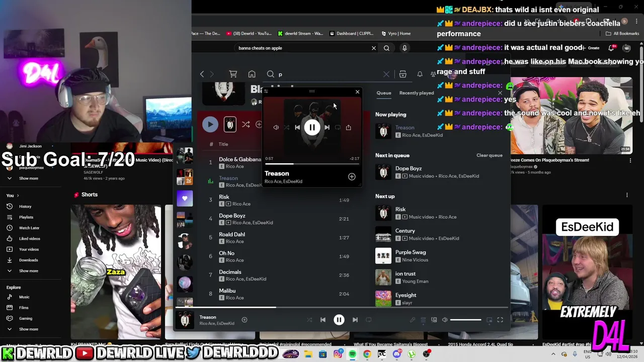Start YouTube voice search microphone
Viewport: 644px width, 362px height.
(x=405, y=48)
